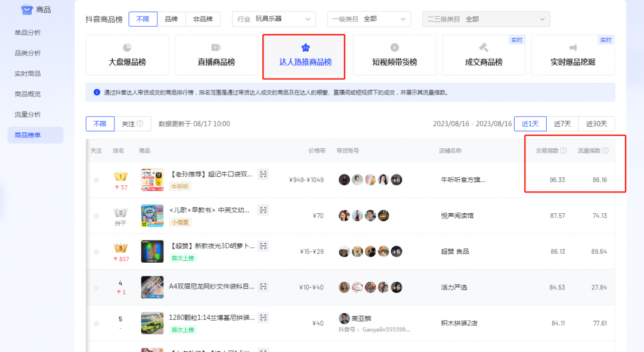Open 商品榜单 in sidebar
644x352 pixels.
tap(35, 135)
